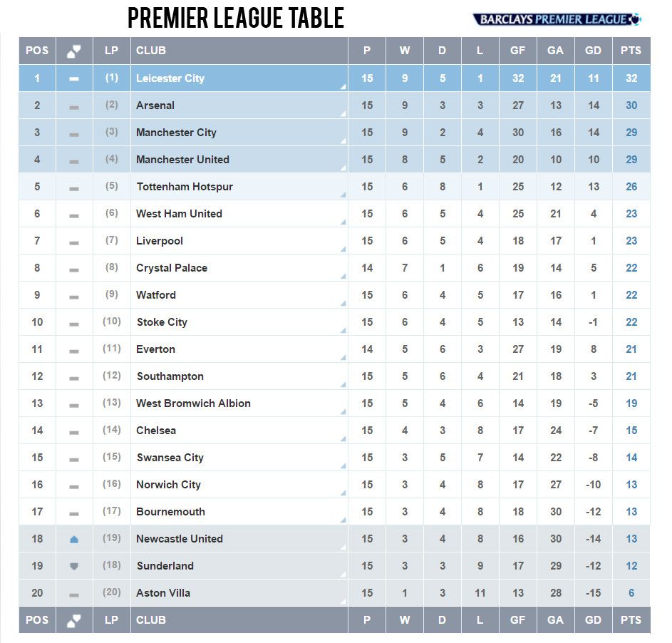Sort table by PTS in top header
This screenshot has width=672, height=643.
click(x=631, y=51)
